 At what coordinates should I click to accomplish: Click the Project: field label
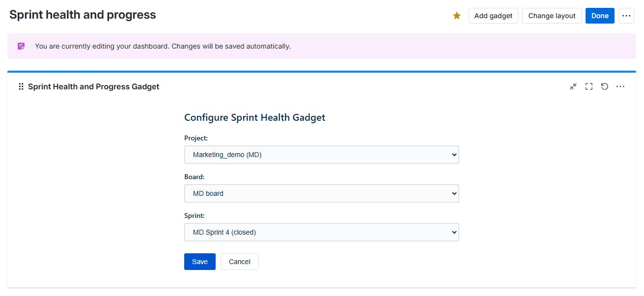click(196, 138)
